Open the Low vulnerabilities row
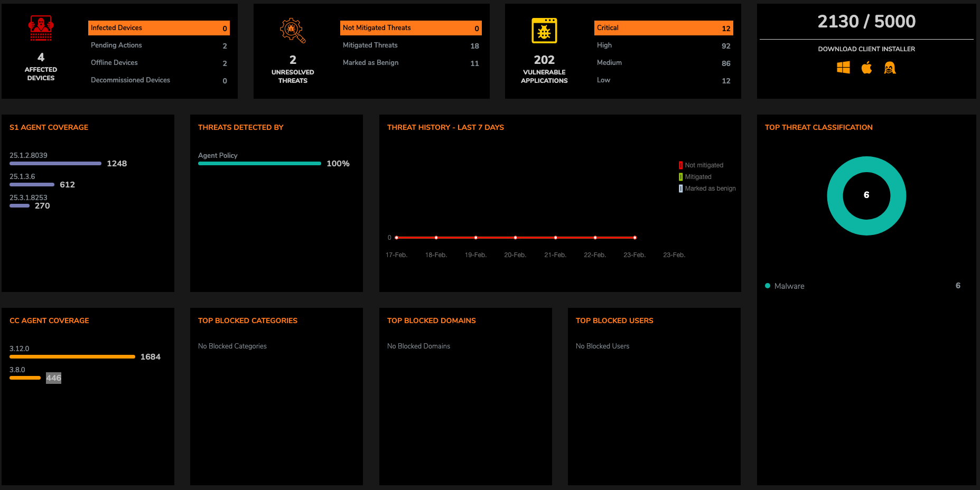This screenshot has width=980, height=490. [x=664, y=80]
